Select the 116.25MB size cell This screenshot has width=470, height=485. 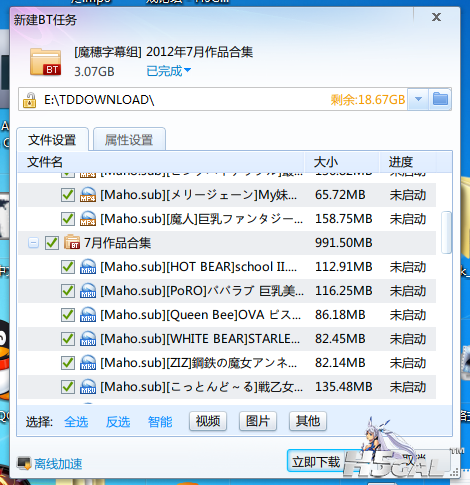[344, 291]
